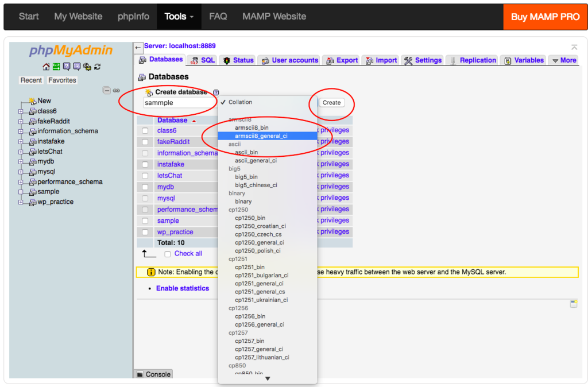Image resolution: width=588 pixels, height=387 pixels.
Task: Click the Create database help icon
Action: 216,92
